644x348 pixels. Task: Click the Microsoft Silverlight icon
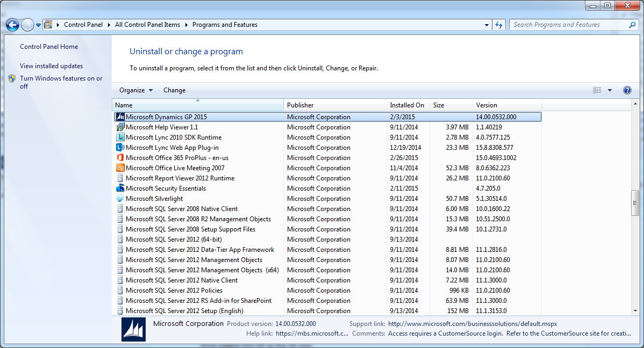pos(120,199)
